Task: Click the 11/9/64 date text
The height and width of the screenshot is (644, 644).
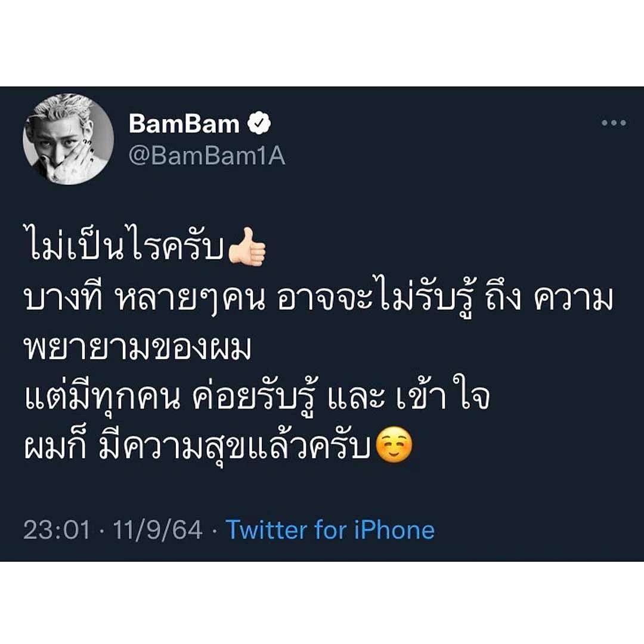Action: [x=157, y=530]
